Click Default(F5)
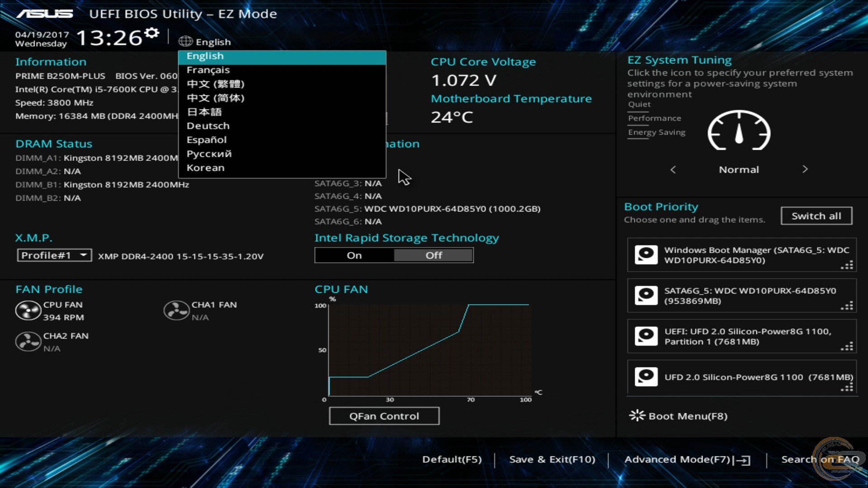This screenshot has width=868, height=488. pos(452,460)
